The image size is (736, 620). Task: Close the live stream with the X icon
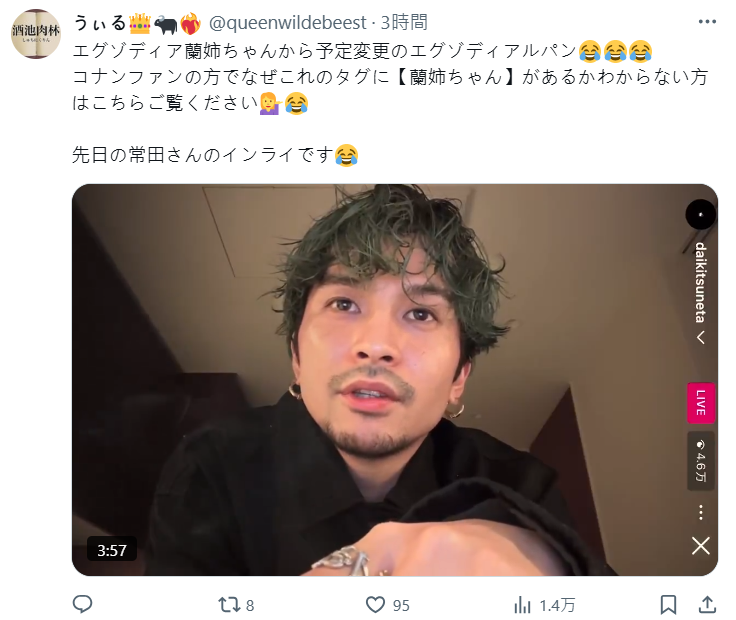(x=701, y=546)
